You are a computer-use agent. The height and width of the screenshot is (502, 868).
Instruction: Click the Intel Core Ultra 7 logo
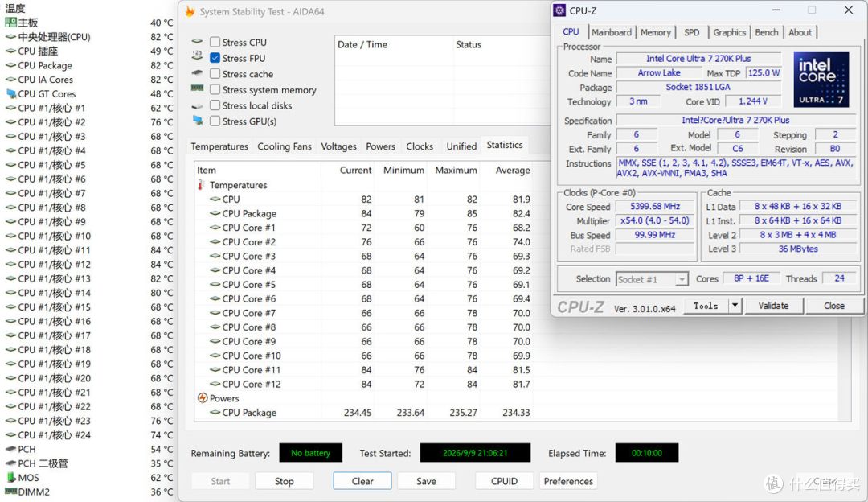(821, 80)
